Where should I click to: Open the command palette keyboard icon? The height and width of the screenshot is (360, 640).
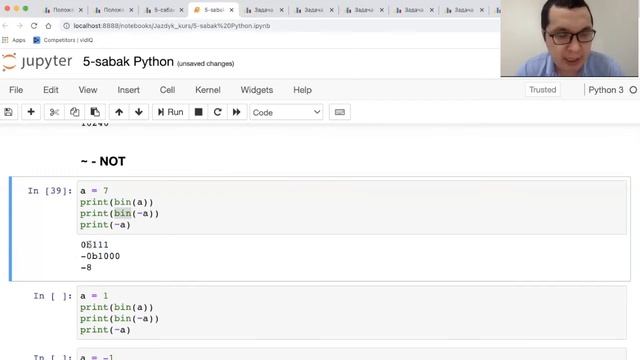click(340, 112)
